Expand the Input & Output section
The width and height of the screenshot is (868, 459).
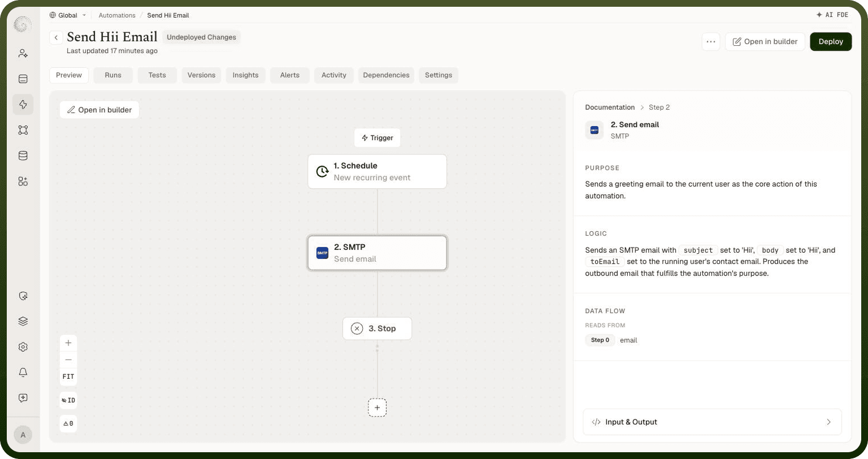pyautogui.click(x=712, y=422)
